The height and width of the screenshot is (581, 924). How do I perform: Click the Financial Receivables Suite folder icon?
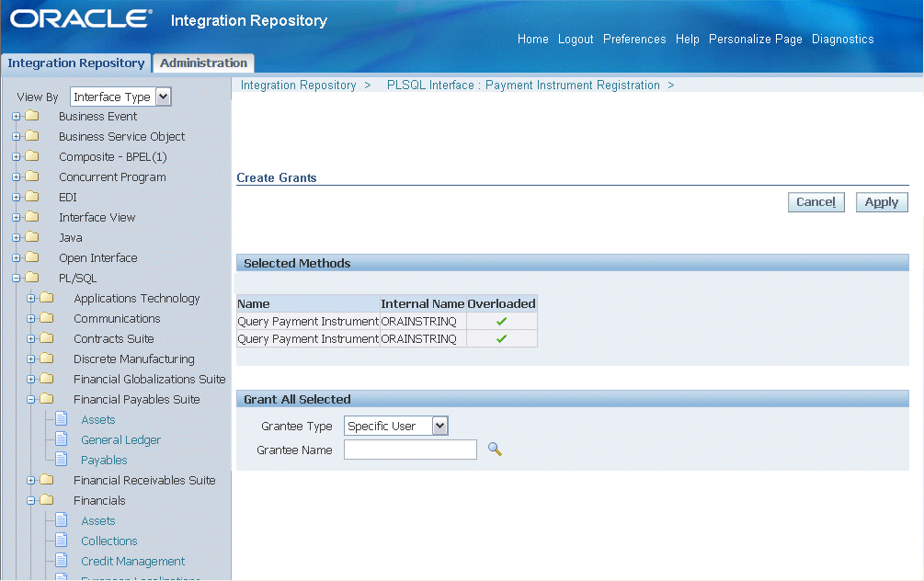(x=47, y=480)
